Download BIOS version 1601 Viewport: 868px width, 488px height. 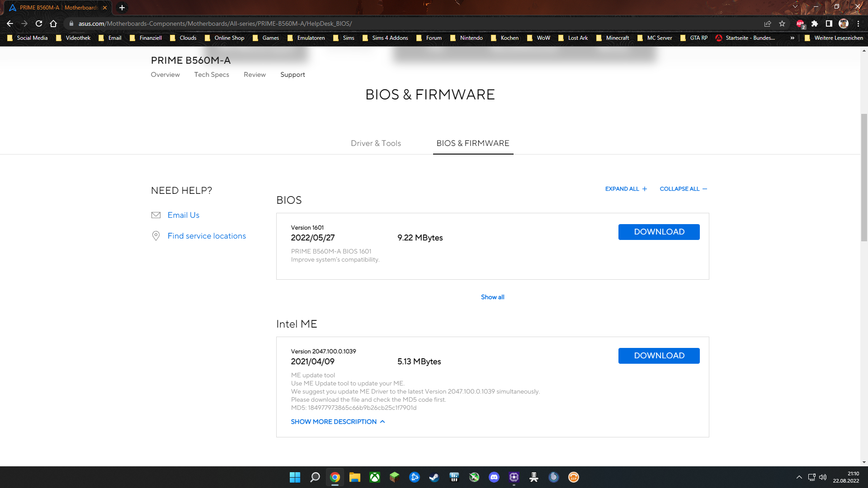pos(659,232)
